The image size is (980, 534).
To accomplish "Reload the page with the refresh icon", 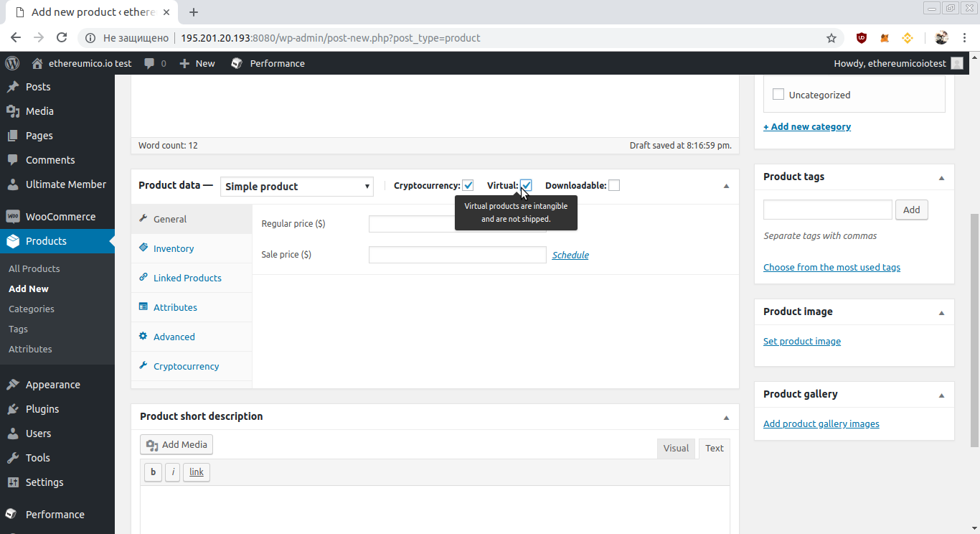I will 62,38.
